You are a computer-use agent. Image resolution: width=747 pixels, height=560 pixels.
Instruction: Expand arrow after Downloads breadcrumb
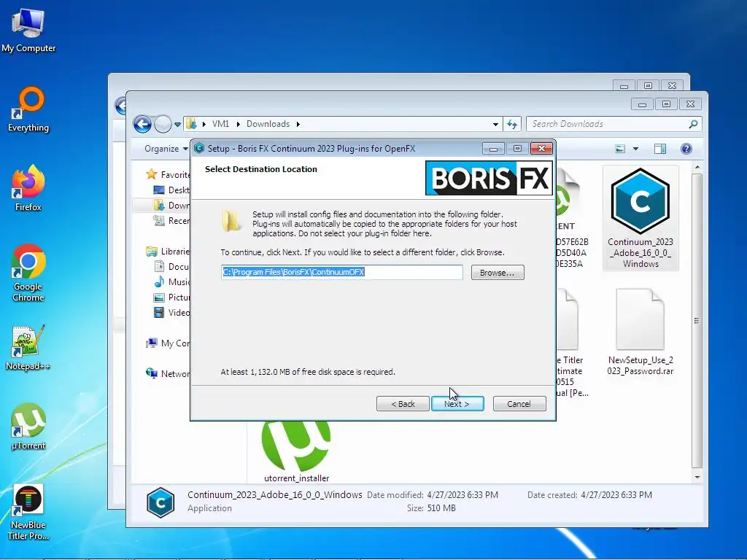[298, 124]
